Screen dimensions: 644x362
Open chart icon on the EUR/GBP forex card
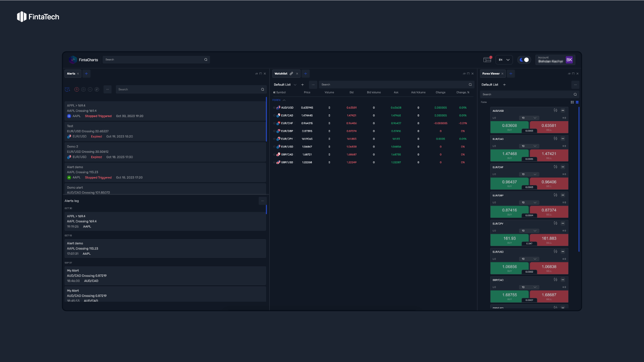555,195
